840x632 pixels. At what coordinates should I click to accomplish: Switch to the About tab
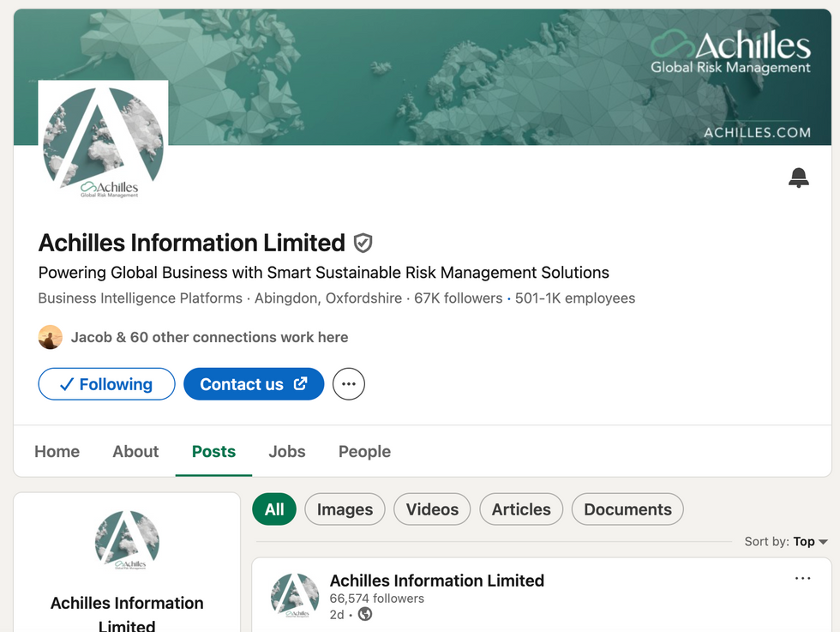click(135, 451)
